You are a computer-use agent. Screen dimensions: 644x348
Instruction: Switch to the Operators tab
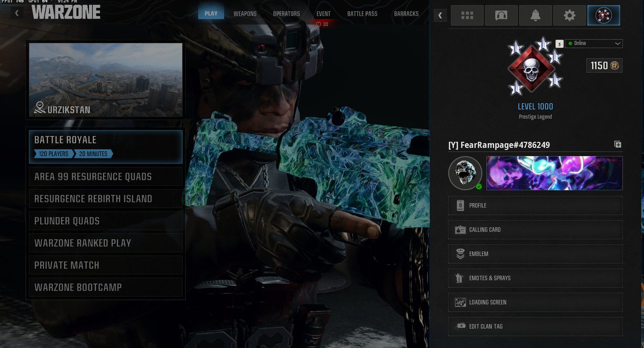[x=286, y=13]
